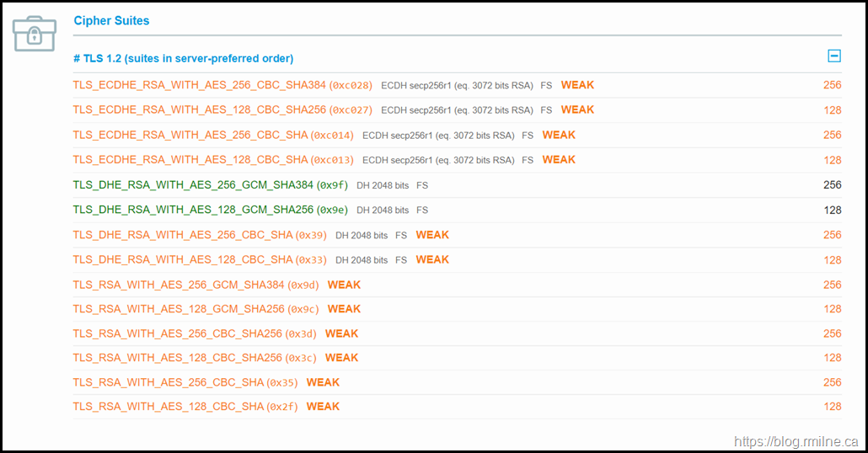Collapse the TLS 1.2 section via minus icon
The height and width of the screenshot is (453, 868).
[833, 56]
